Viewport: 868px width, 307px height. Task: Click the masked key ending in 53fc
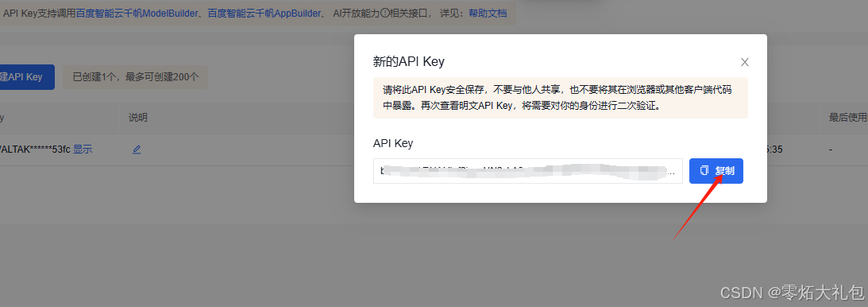35,149
